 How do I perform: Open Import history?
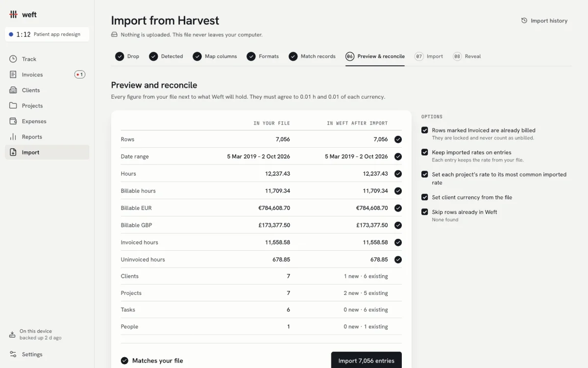click(544, 21)
